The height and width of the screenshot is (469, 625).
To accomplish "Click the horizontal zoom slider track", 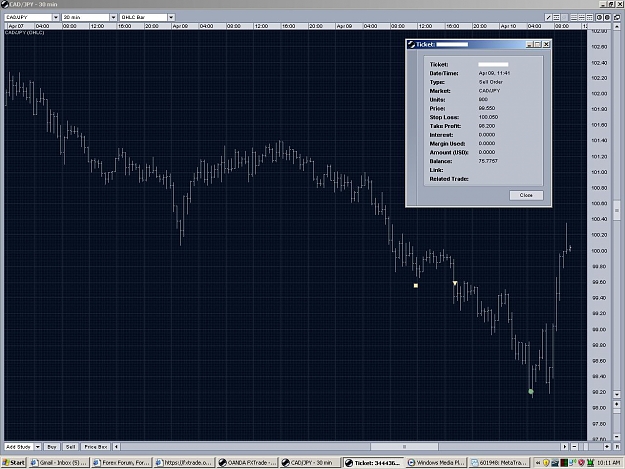I will tap(591, 447).
